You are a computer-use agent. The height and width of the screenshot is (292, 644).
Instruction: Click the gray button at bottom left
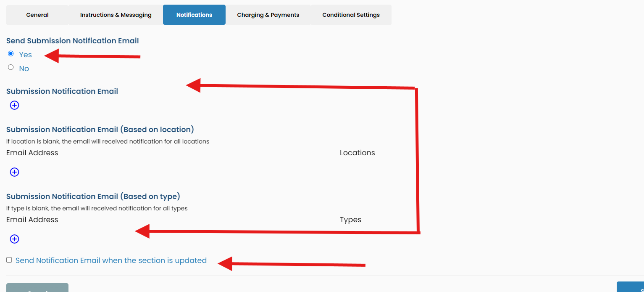(x=37, y=288)
